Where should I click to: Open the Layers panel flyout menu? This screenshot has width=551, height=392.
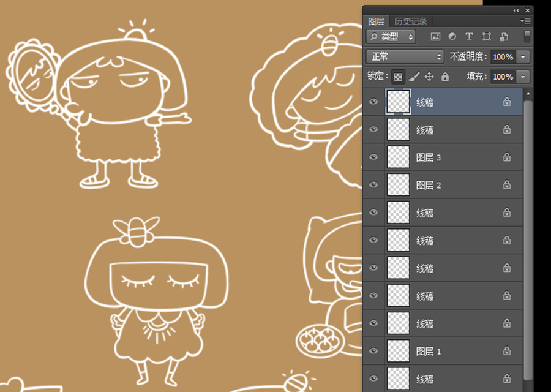pos(525,21)
